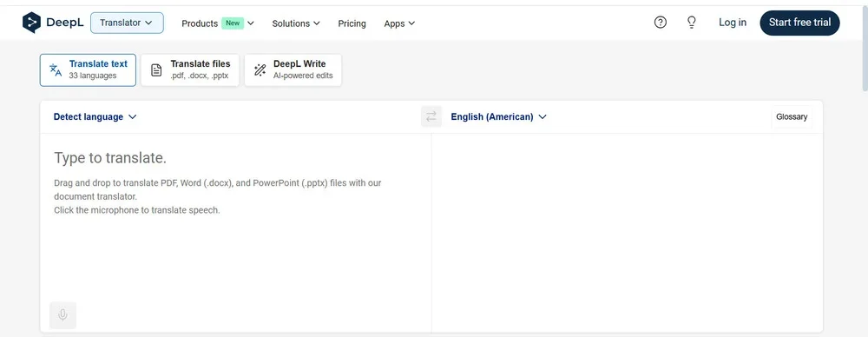Expand the Apps menu
The image size is (868, 337).
tap(399, 23)
